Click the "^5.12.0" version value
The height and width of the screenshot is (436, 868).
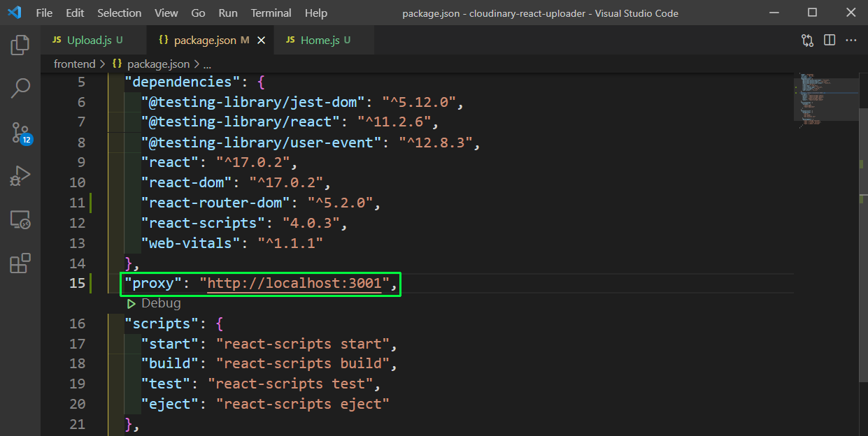click(x=419, y=102)
